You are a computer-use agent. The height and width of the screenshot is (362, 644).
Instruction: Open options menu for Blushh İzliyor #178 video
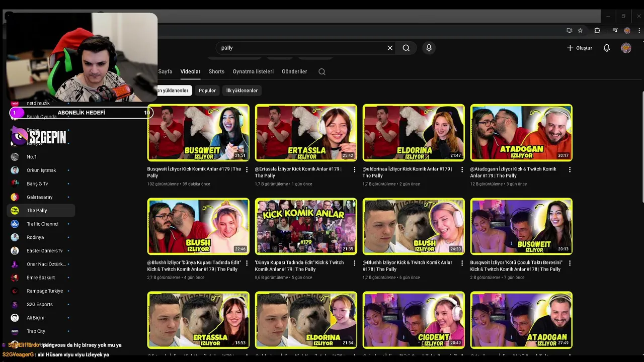[x=462, y=263]
